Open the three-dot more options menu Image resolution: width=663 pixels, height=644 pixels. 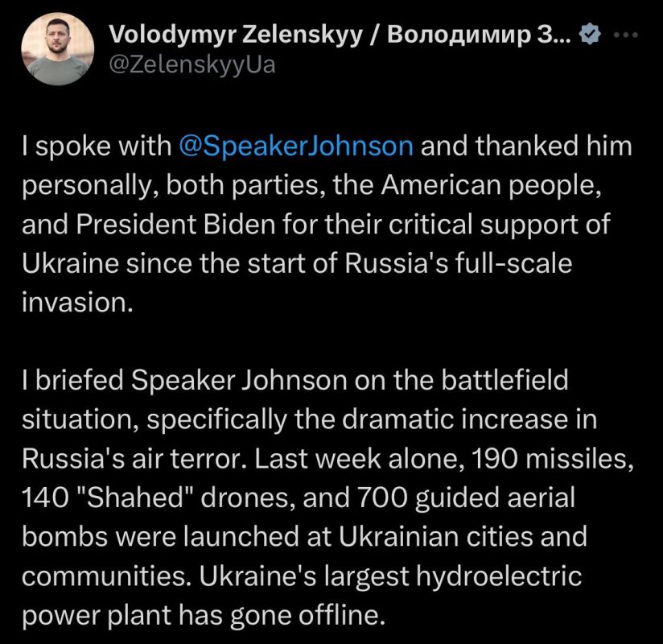coord(626,35)
